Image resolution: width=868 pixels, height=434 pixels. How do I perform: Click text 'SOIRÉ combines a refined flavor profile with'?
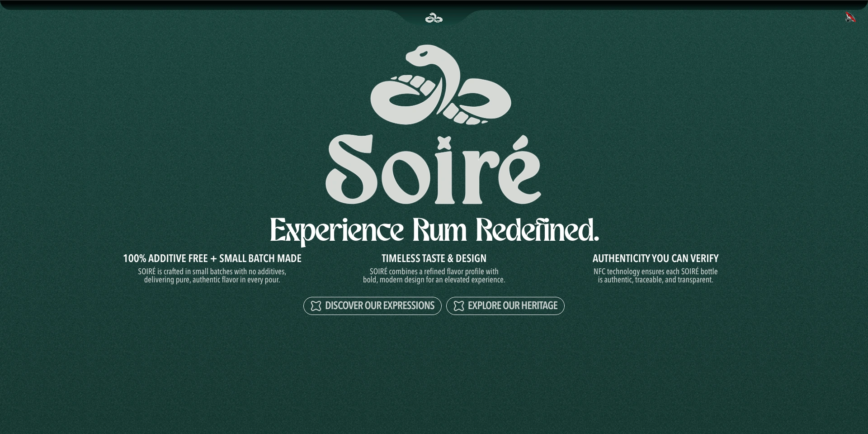(x=434, y=272)
